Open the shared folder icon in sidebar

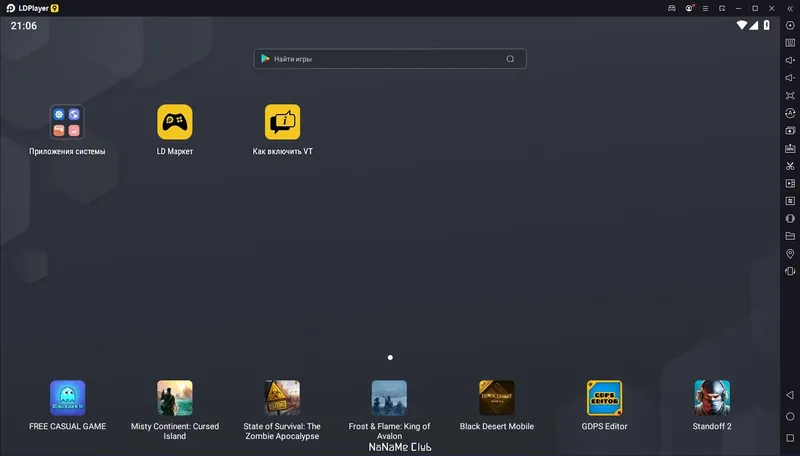pyautogui.click(x=790, y=236)
